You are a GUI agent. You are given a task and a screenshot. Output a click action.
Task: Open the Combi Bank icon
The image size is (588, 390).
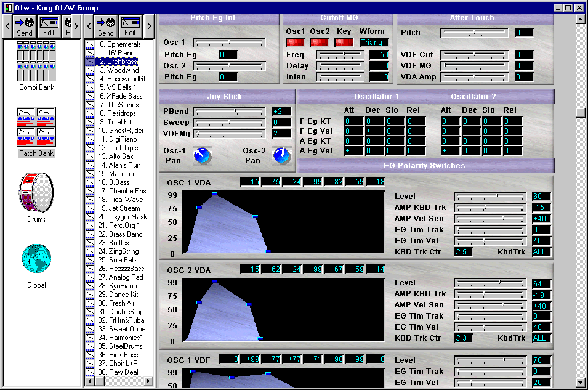point(36,61)
